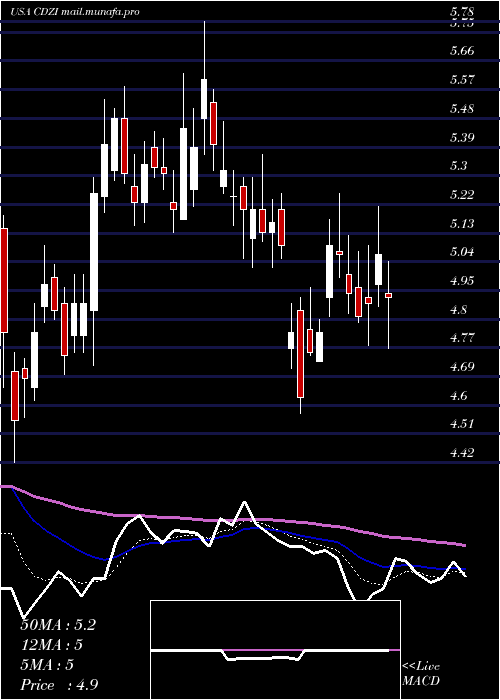
Task: Click the 5.3 price axis label
Action: coord(458,166)
